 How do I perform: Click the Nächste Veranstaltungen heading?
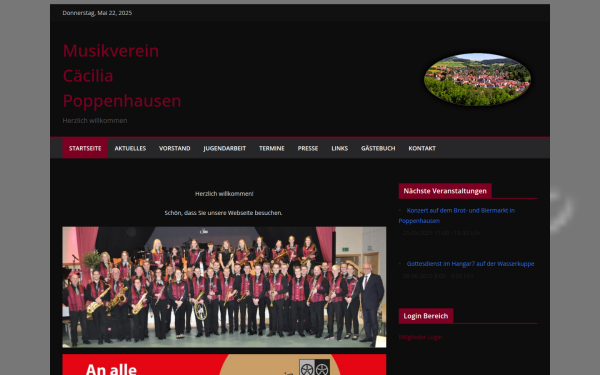click(x=445, y=191)
